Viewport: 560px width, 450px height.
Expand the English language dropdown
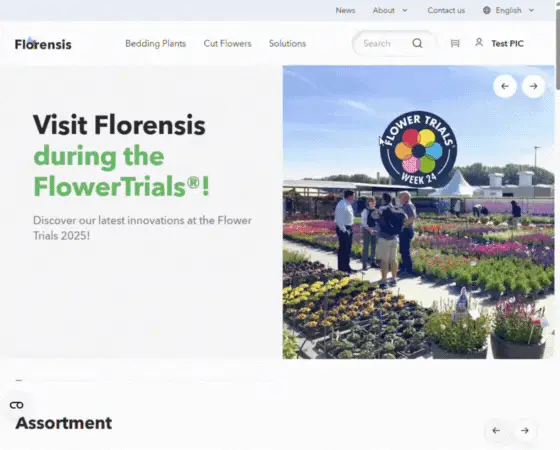(508, 10)
